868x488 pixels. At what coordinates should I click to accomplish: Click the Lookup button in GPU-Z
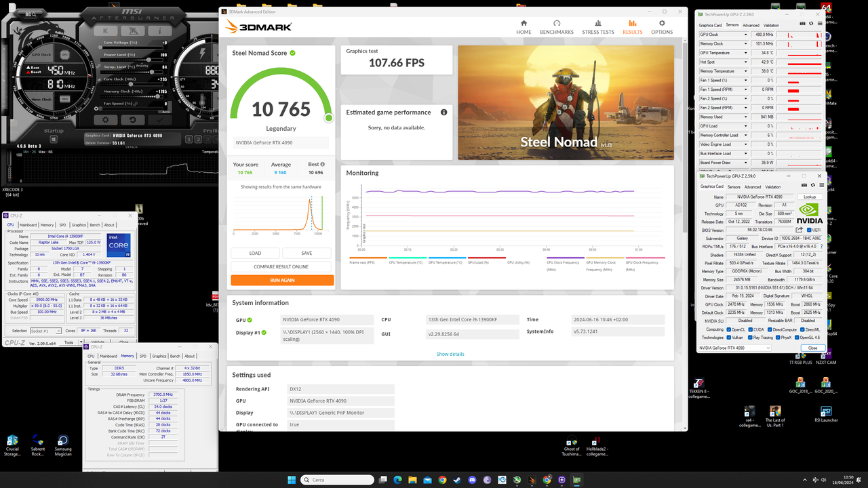(809, 197)
